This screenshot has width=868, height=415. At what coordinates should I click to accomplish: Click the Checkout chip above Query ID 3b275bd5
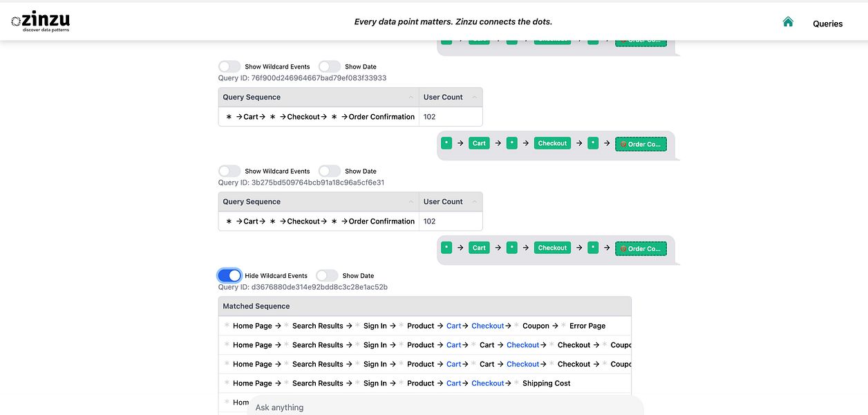click(x=552, y=143)
